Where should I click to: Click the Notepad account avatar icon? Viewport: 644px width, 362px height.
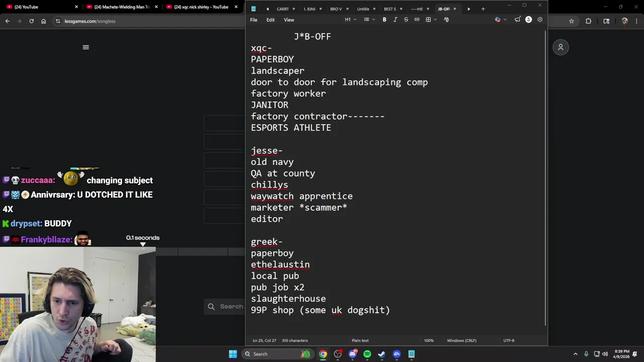point(528,20)
